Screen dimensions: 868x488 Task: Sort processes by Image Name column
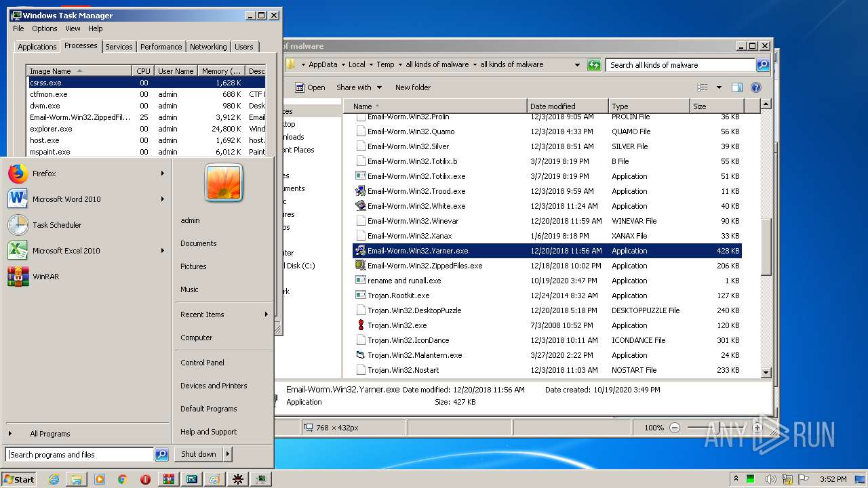[x=79, y=71]
